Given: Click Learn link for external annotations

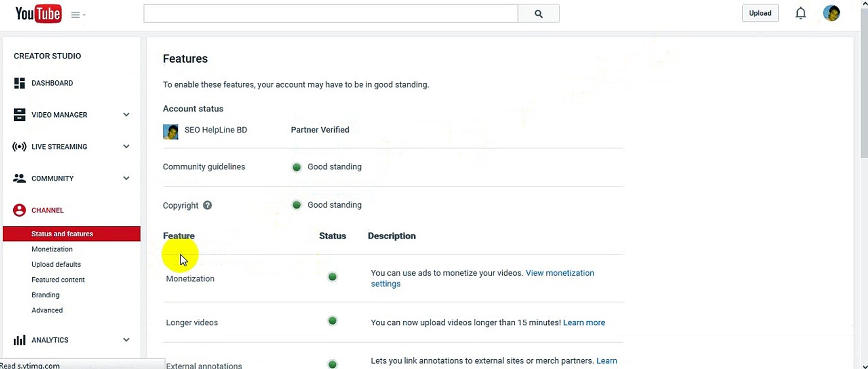Looking at the screenshot, I should click(x=607, y=361).
